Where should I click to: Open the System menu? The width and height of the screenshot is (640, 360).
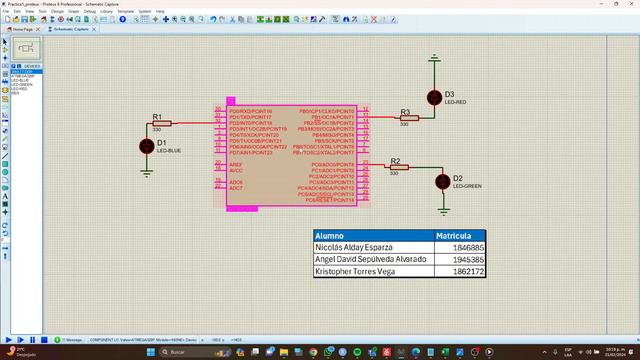pyautogui.click(x=144, y=11)
